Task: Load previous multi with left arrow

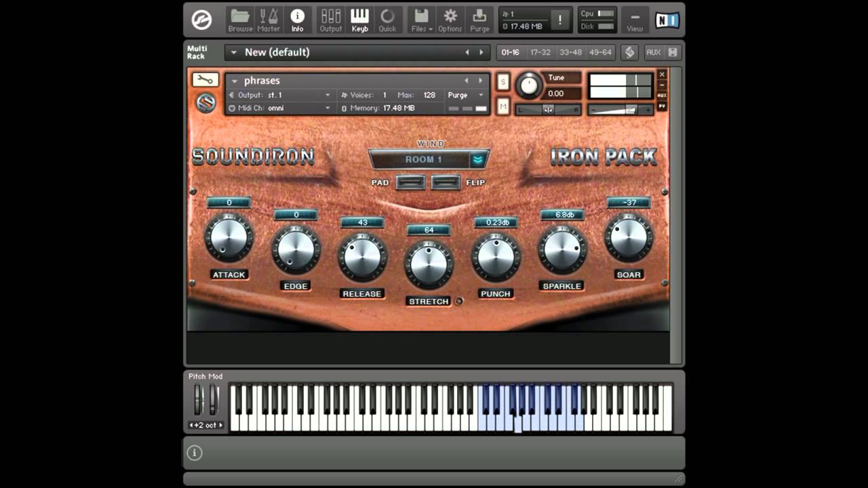Action: click(x=467, y=52)
